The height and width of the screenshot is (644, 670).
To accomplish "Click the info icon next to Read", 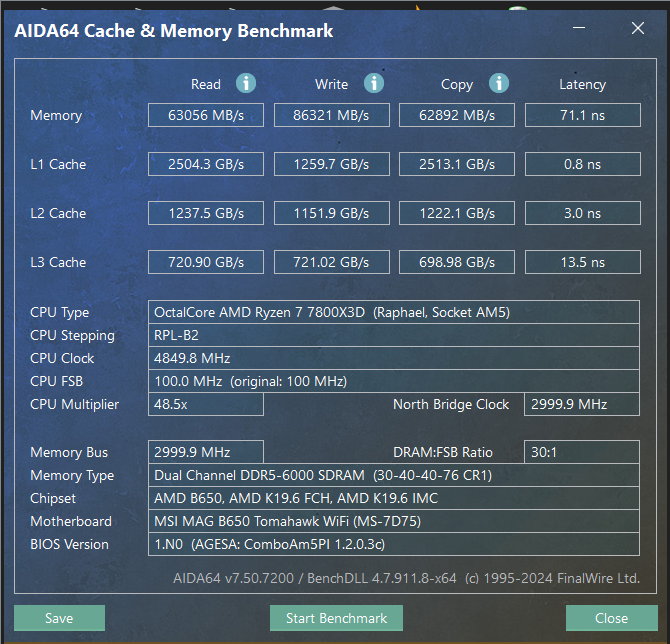I will pyautogui.click(x=246, y=83).
